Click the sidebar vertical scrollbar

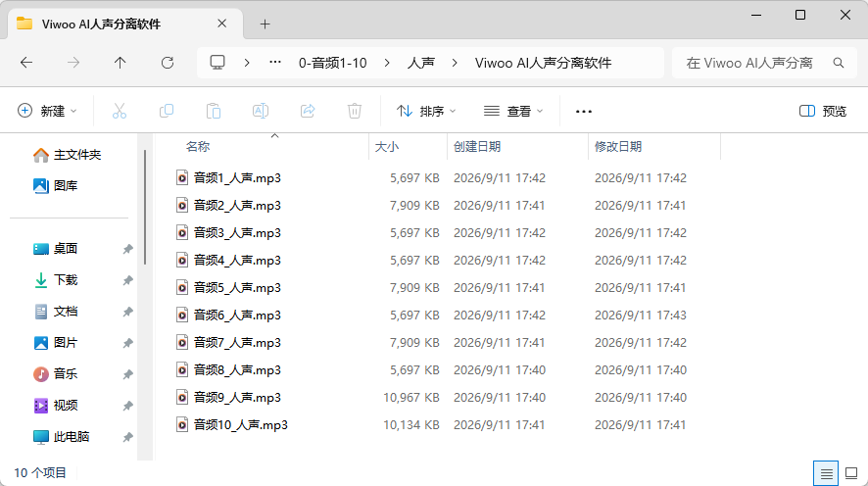[145, 207]
